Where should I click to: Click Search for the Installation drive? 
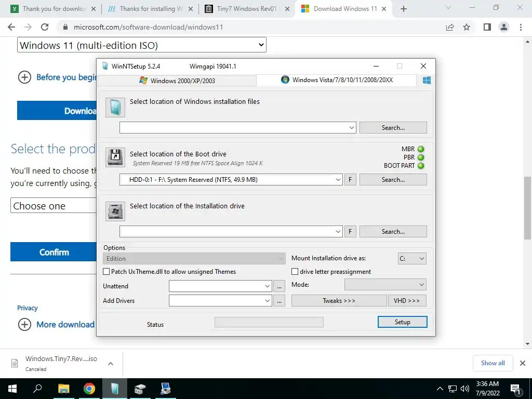[x=393, y=231]
